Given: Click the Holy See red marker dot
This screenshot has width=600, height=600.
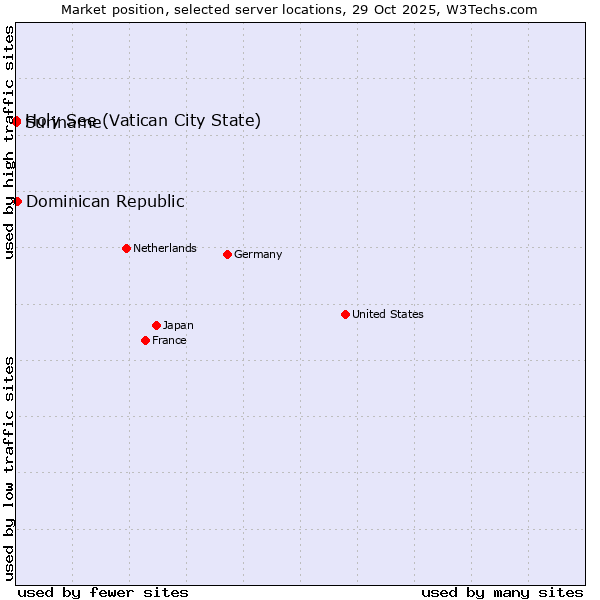Looking at the screenshot, I should 17,121.
